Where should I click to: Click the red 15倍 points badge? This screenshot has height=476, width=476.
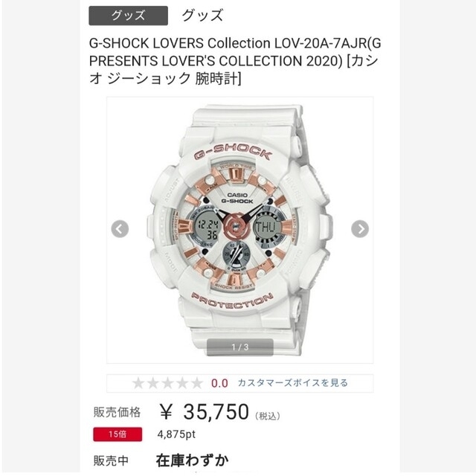pyautogui.click(x=118, y=434)
